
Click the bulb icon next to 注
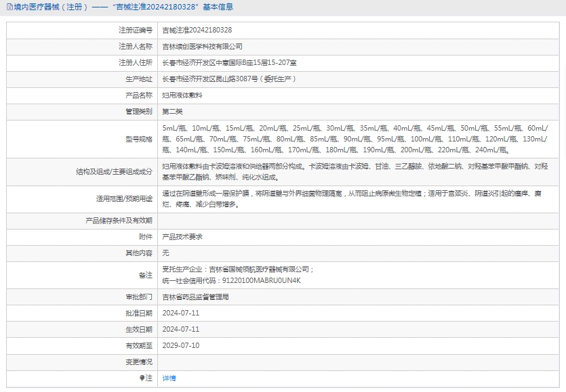142,378
